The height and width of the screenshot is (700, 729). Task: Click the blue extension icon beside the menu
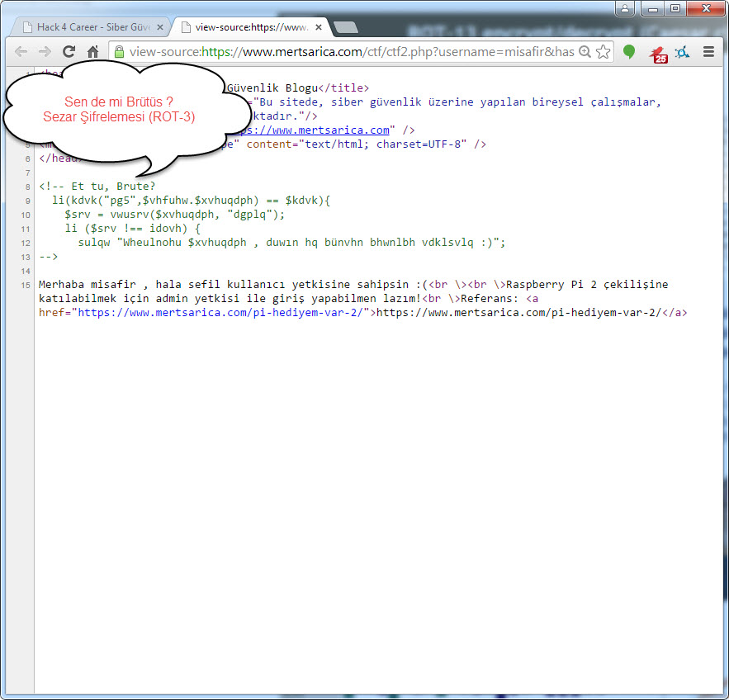point(682,52)
